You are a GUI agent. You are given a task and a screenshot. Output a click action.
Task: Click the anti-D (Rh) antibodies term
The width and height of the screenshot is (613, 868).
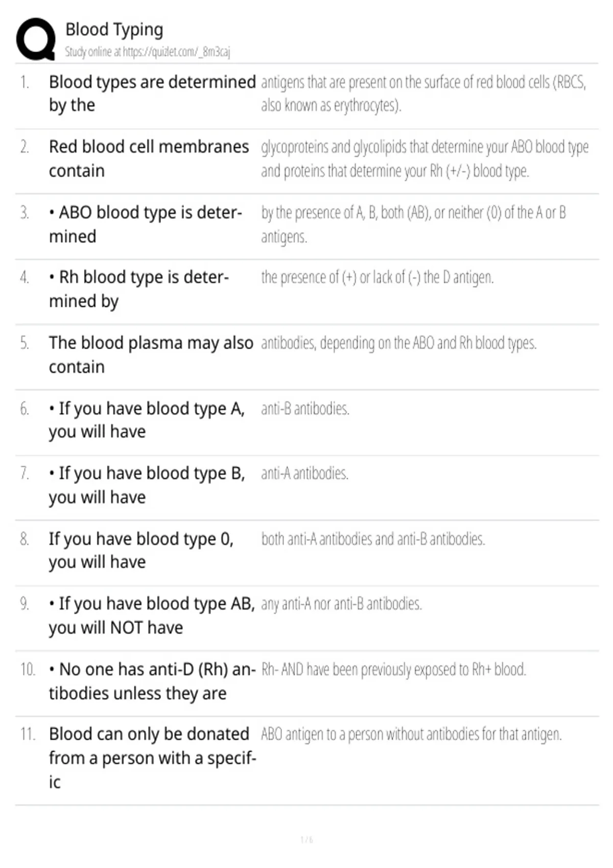coord(152,681)
